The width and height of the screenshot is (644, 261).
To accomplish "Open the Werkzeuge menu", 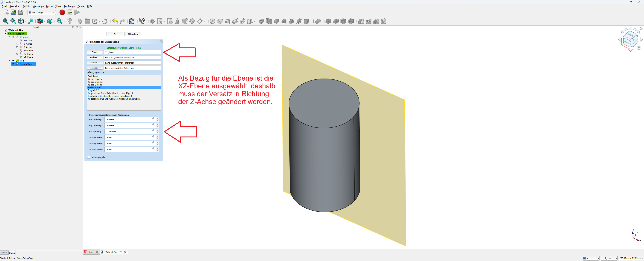I will (38, 6).
